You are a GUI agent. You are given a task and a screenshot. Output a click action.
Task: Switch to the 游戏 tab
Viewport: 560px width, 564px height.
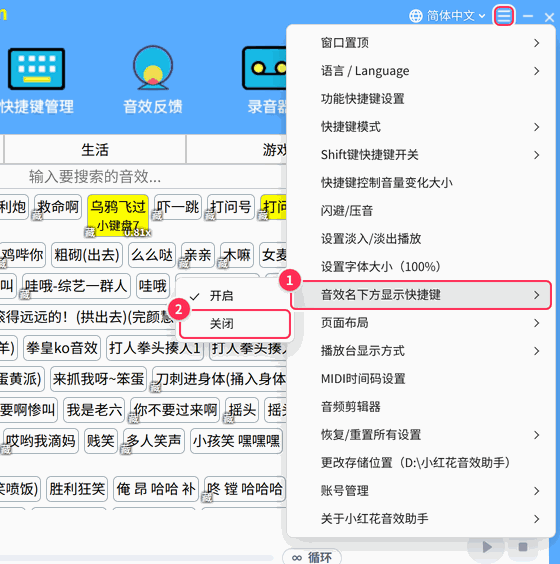click(x=237, y=150)
